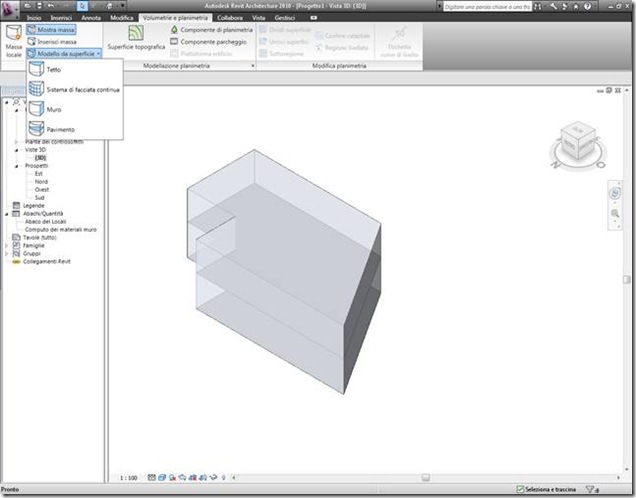Click the Regione livellata tool
This screenshot has width=636, height=498.
342,47
